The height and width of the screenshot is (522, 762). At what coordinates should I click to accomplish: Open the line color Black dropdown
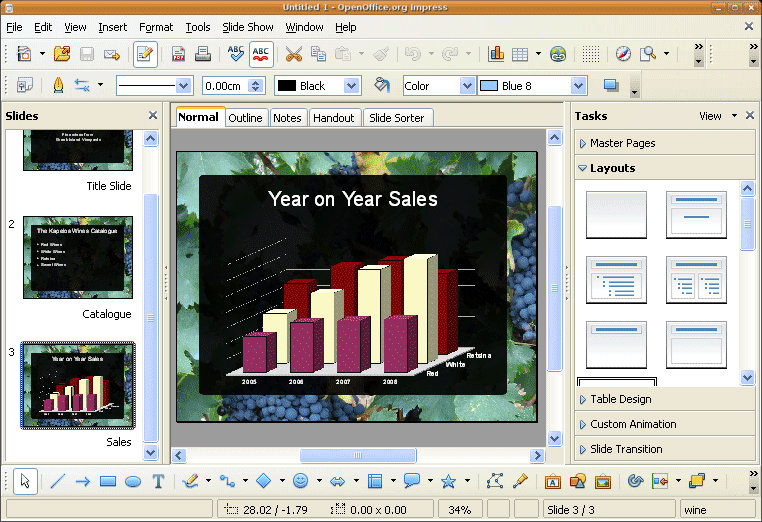click(351, 86)
